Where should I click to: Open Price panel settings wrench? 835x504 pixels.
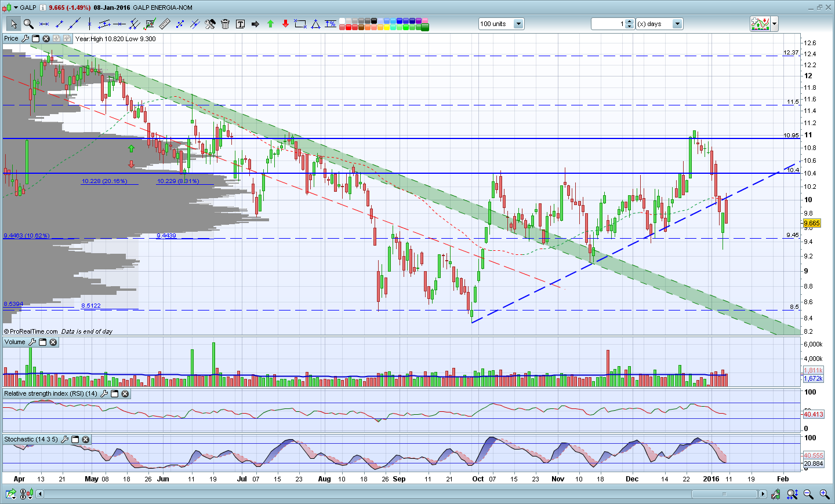[25, 39]
